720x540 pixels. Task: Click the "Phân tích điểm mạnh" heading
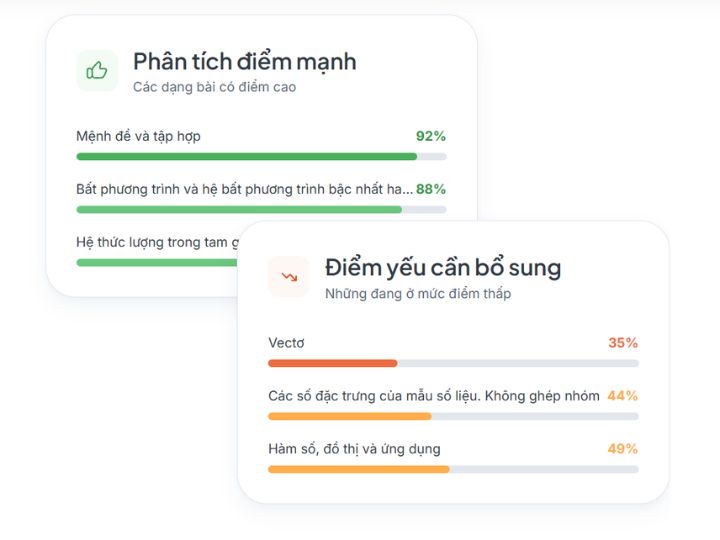244,62
